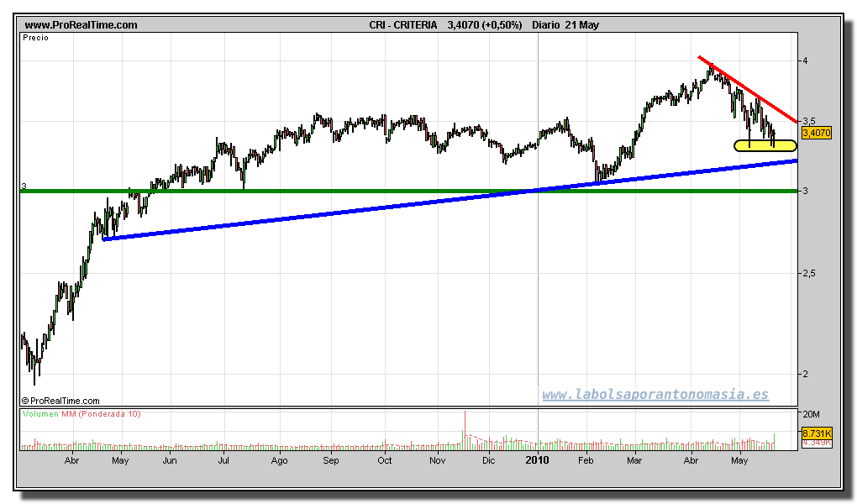Click the 8.731K volume value tag
This screenshot has width=857, height=504.
pyautogui.click(x=816, y=433)
